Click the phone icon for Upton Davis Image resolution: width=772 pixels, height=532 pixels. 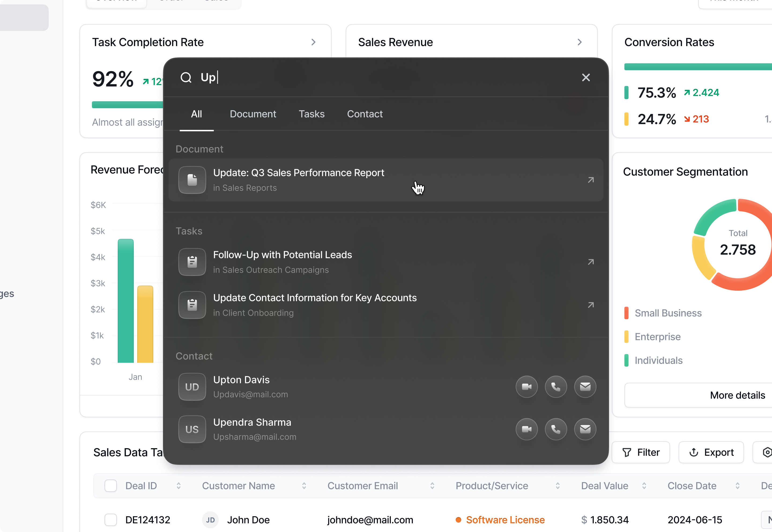(x=556, y=387)
